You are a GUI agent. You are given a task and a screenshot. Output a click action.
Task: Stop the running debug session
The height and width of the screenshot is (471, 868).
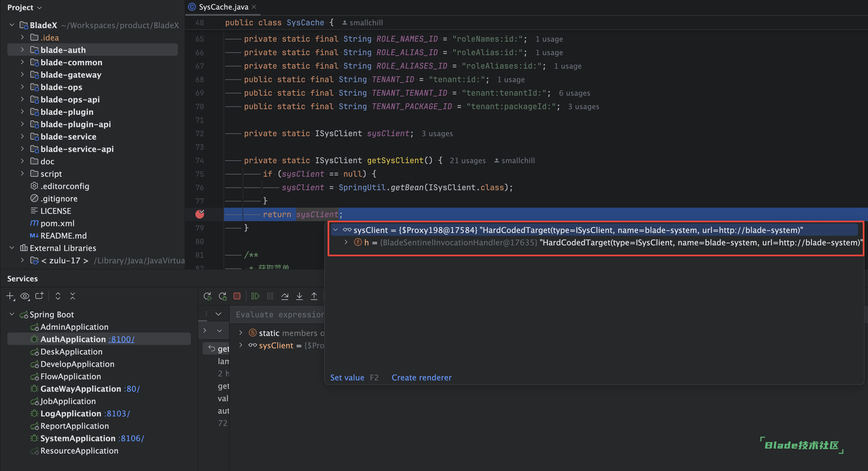click(237, 296)
